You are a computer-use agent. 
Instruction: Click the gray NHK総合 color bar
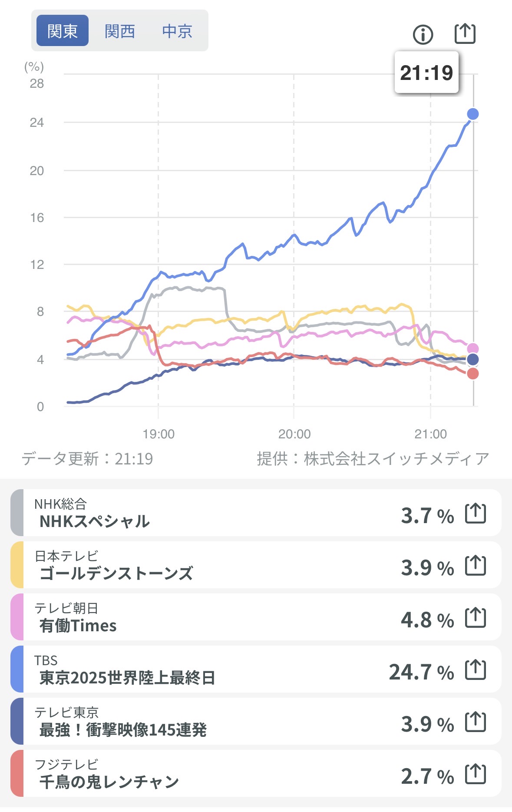(x=17, y=513)
